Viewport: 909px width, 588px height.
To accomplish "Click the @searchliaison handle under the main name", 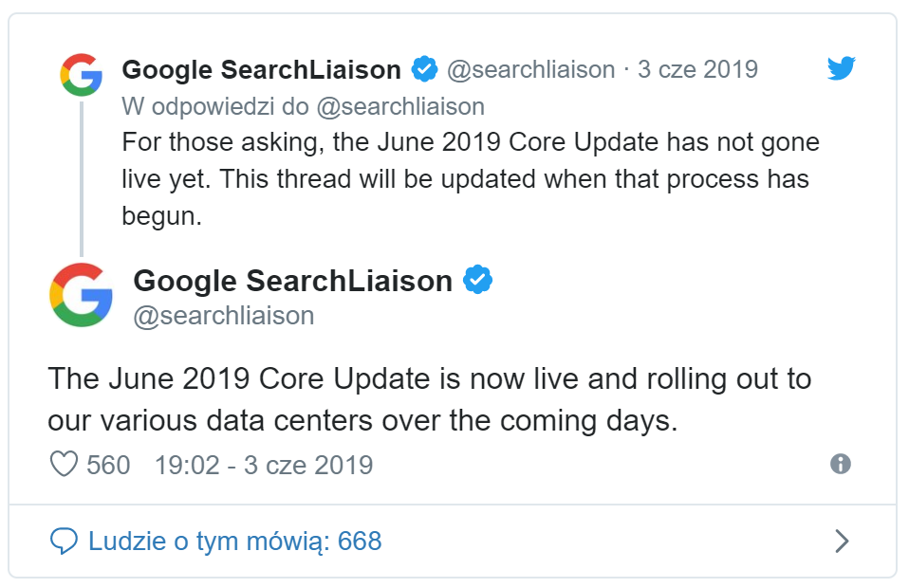I will coord(224,315).
